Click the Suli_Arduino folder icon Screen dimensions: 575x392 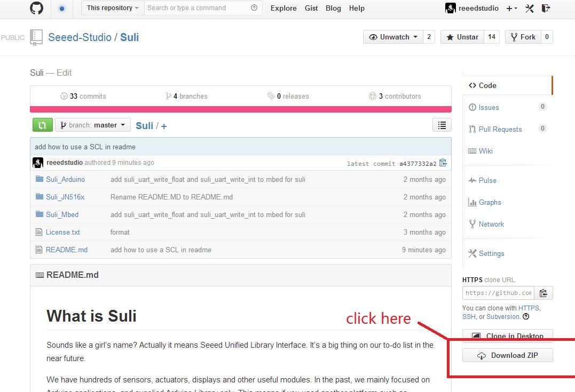tap(40, 179)
